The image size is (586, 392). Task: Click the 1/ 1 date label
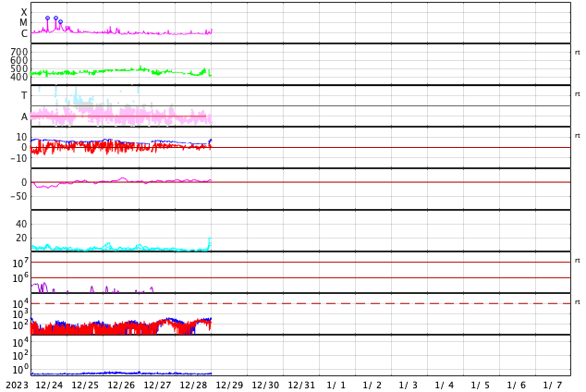(x=336, y=386)
